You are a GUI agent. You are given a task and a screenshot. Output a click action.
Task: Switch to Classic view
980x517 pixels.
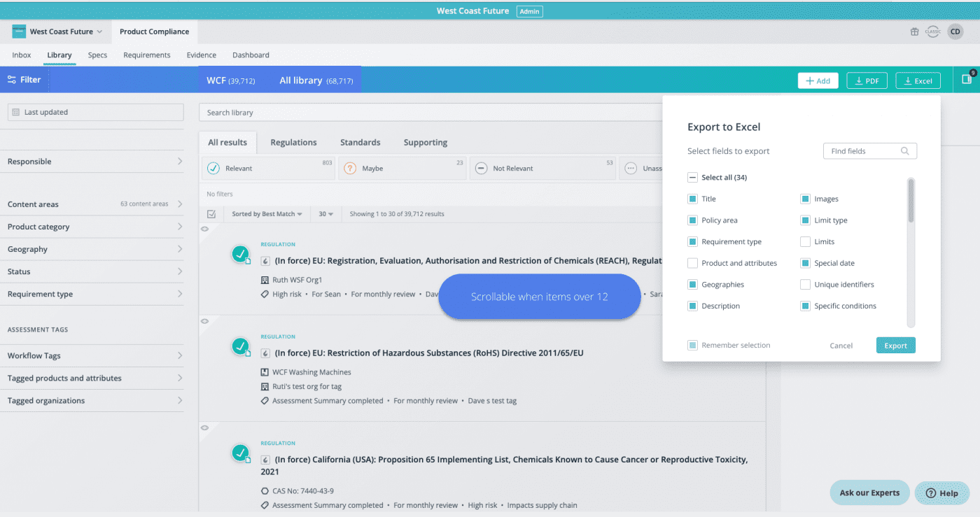(932, 31)
